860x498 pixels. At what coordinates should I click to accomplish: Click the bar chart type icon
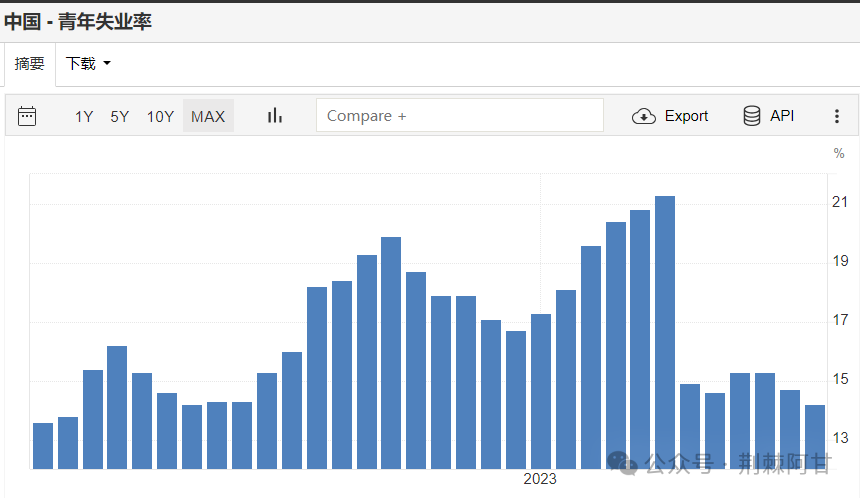tap(275, 116)
